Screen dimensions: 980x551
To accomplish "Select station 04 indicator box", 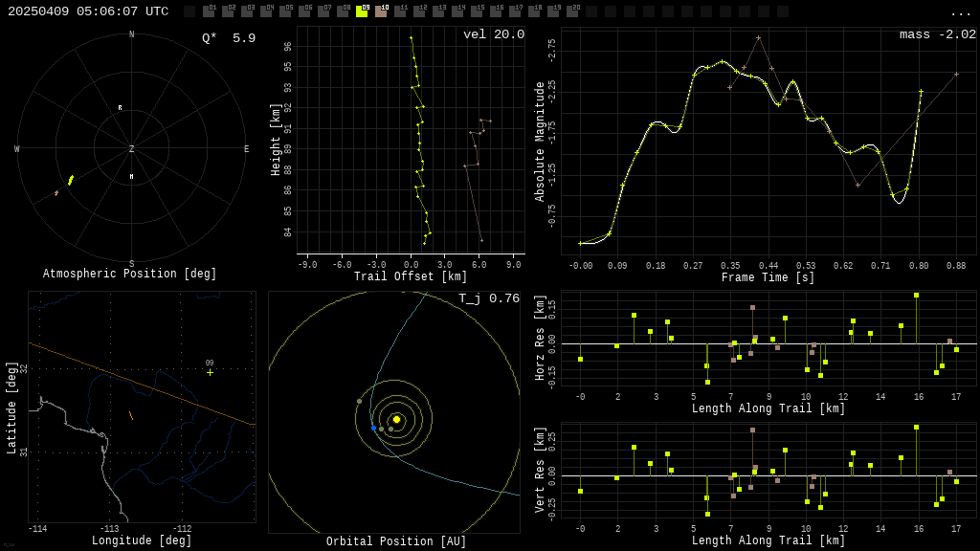I will coord(267,11).
